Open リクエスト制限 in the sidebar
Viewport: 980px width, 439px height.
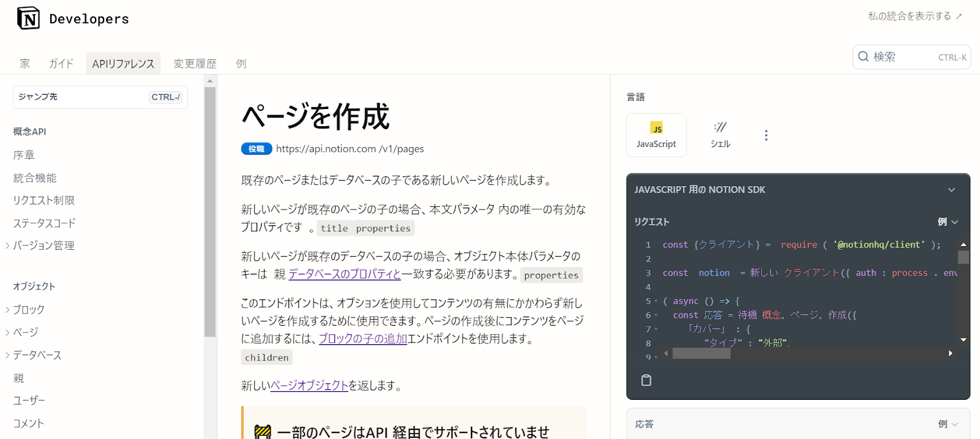(x=44, y=201)
